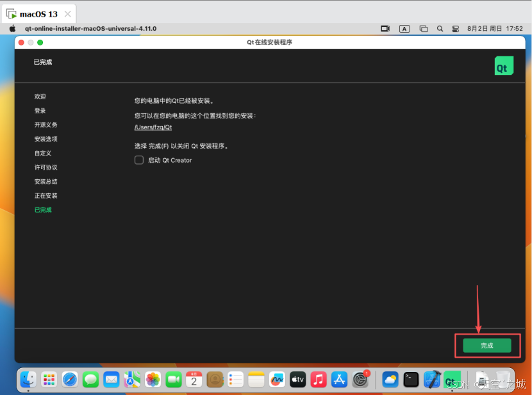Select the 开源义务 step in the sidebar
Image resolution: width=532 pixels, height=395 pixels.
(x=46, y=125)
